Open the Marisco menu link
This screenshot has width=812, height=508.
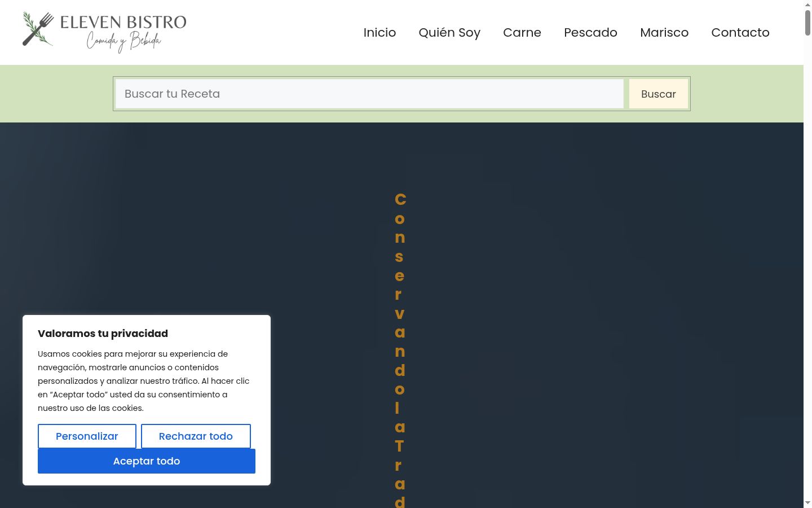coord(664,33)
